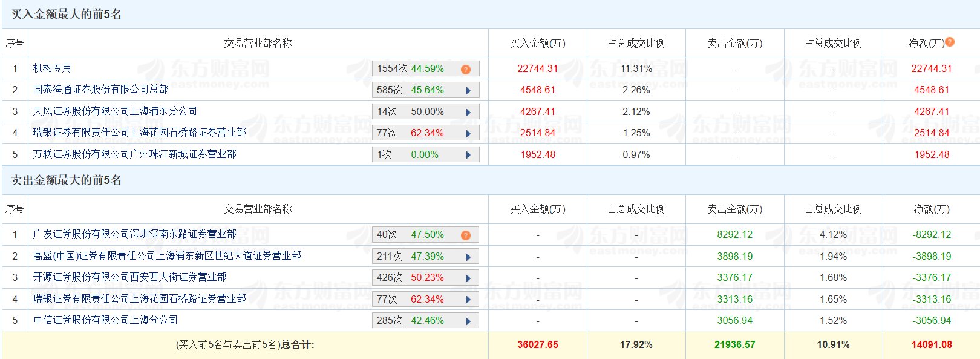Viewport: 980px width, 359px height.
Task: Click buy amount 4548.61 in 买入金额 column
Action: (538, 90)
